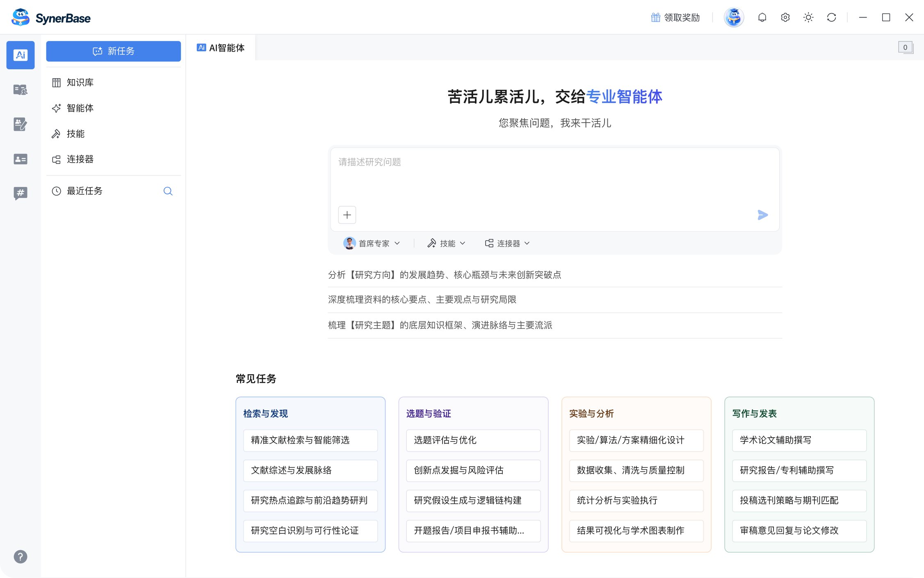Open the AI agent sidebar icon
Image resolution: width=924 pixels, height=578 pixels.
point(21,55)
